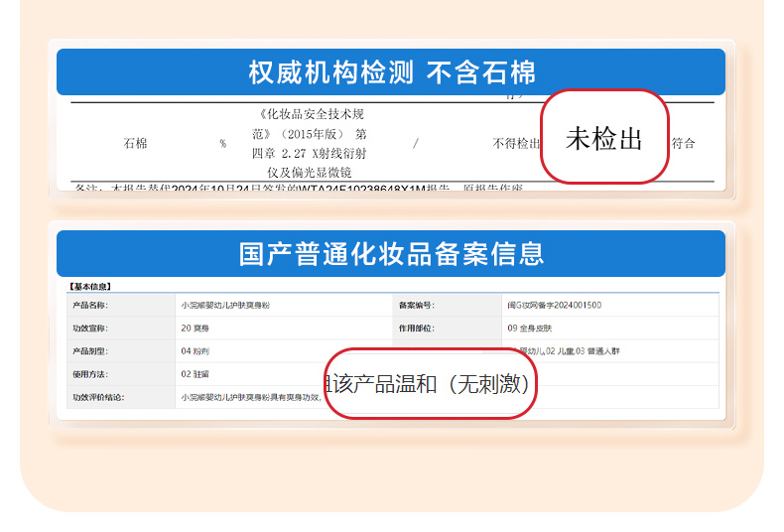Click the '04 粉剂' product form value
Viewport: 784px width, 532px height.
click(195, 351)
